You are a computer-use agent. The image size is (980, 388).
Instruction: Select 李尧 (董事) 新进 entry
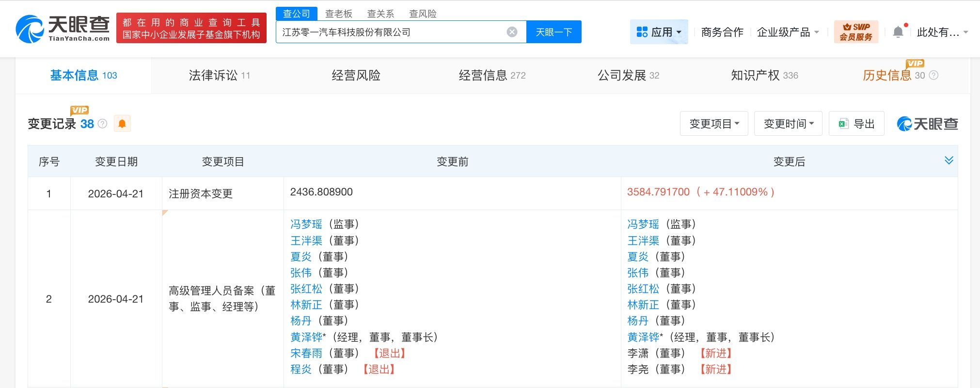[679, 369]
